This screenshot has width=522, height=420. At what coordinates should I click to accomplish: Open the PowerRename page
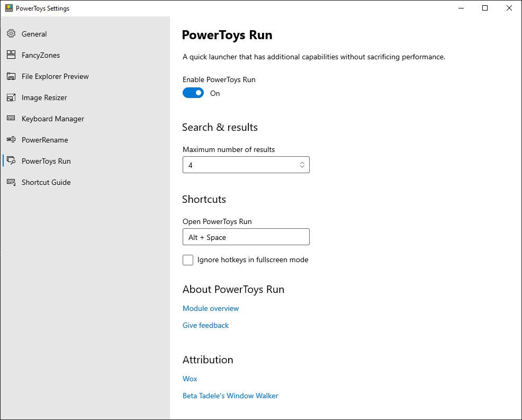tap(85, 140)
